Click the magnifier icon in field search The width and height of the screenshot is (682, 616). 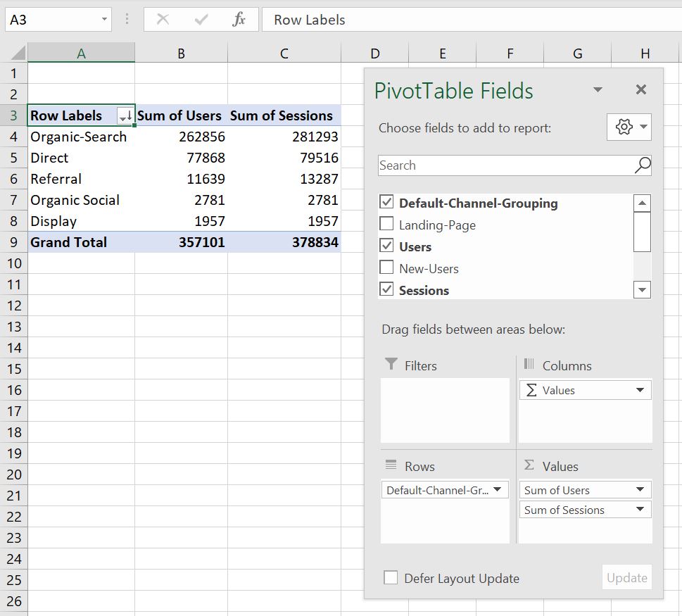click(642, 165)
